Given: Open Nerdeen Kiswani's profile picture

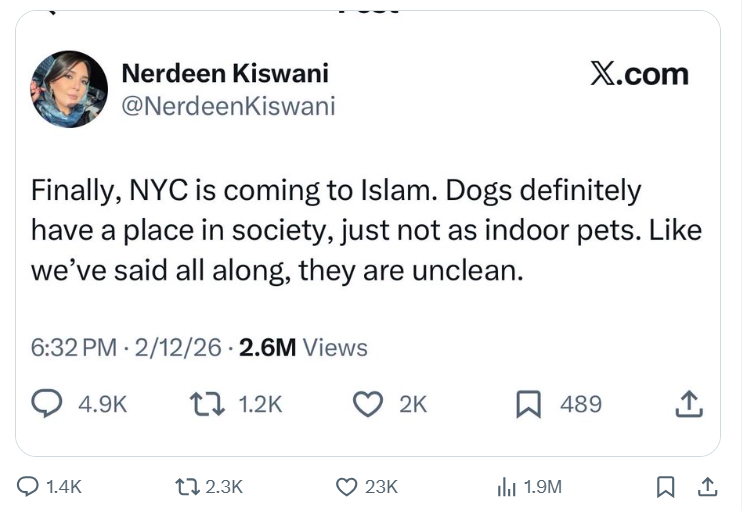Looking at the screenshot, I should click(x=69, y=89).
